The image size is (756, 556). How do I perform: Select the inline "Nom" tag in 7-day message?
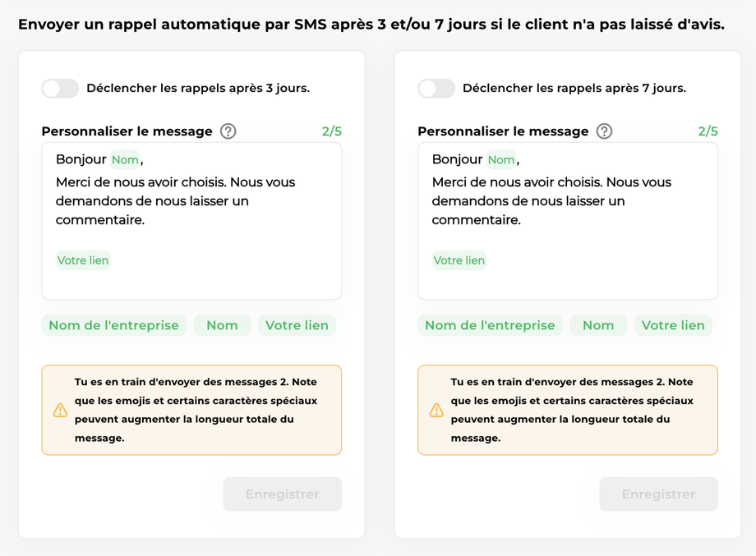[501, 160]
